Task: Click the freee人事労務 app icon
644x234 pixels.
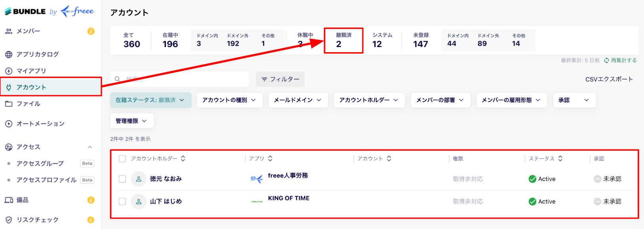Action: [x=257, y=179]
